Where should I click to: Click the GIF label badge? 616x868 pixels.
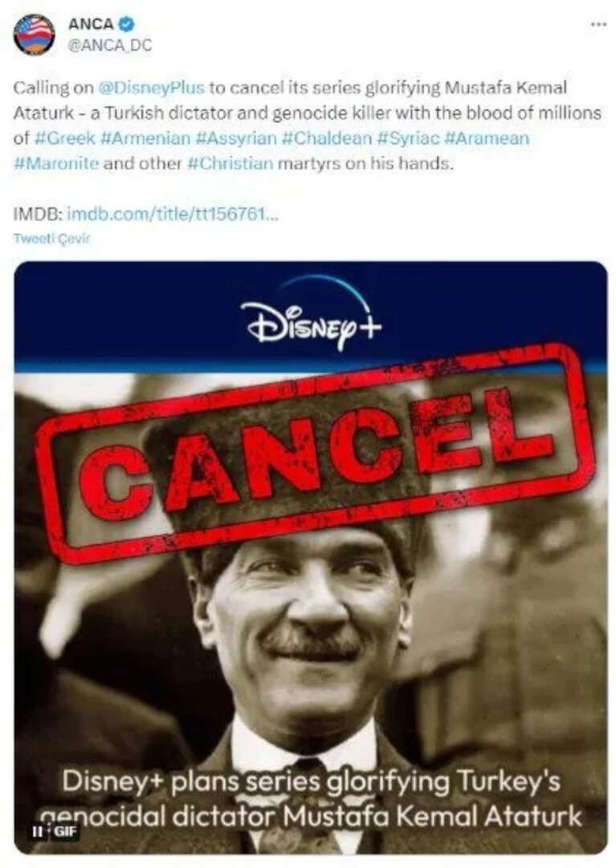coord(65,831)
